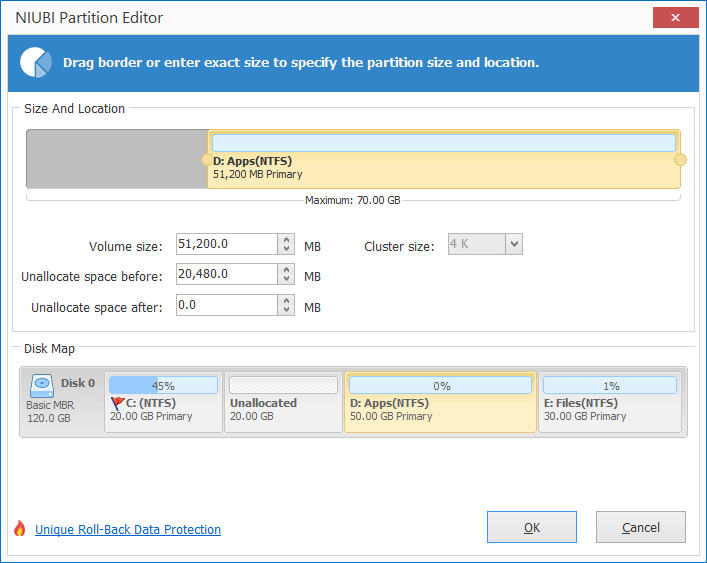
Task: Decrease Unallocate space before with down arrow
Action: click(x=286, y=279)
